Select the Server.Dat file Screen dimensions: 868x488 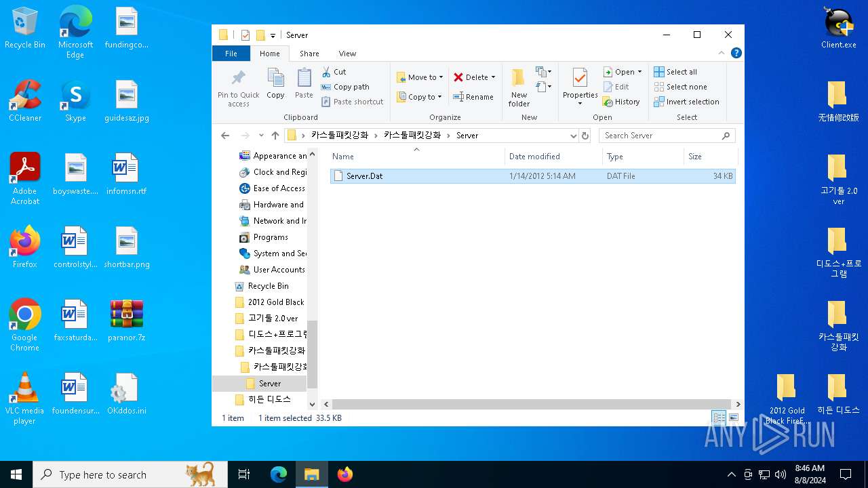532,176
